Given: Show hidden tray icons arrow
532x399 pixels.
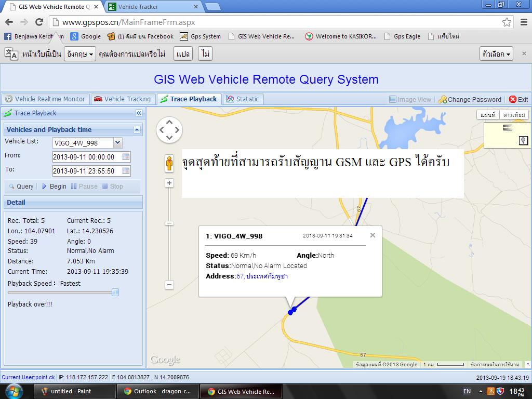Looking at the screenshot, I should pos(481,391).
